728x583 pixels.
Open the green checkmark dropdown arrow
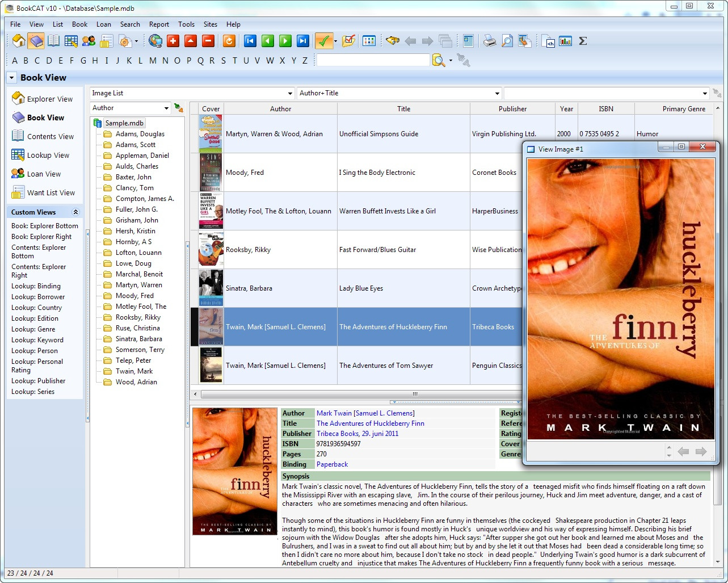tap(335, 41)
